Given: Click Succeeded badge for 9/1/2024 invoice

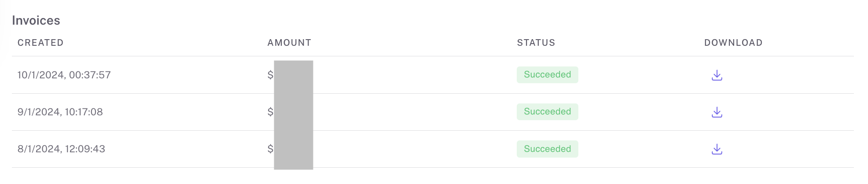Looking at the screenshot, I should [x=547, y=112].
